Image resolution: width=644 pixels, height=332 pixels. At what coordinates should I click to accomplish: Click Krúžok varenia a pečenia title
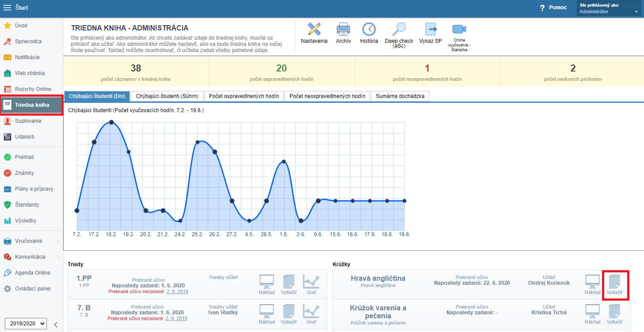coord(378,312)
